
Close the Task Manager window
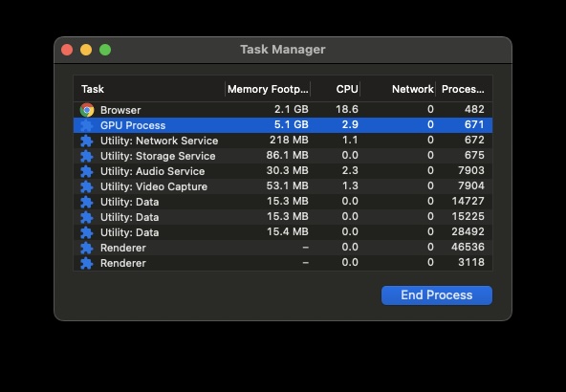(67, 50)
